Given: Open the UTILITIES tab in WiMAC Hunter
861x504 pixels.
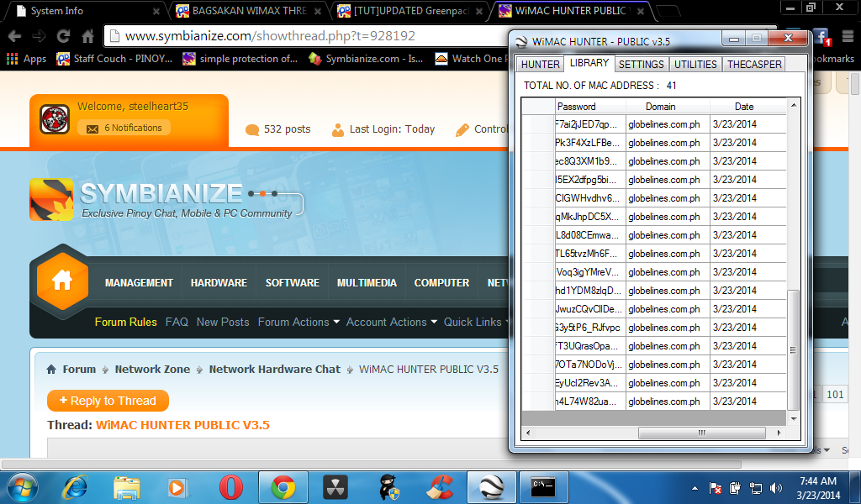Looking at the screenshot, I should (x=695, y=64).
